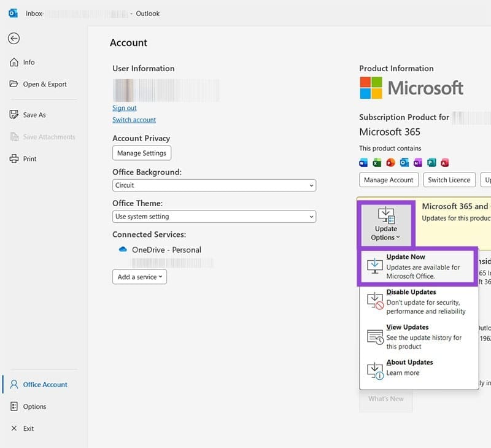
Task: Click the Sign out link
Action: tap(124, 107)
